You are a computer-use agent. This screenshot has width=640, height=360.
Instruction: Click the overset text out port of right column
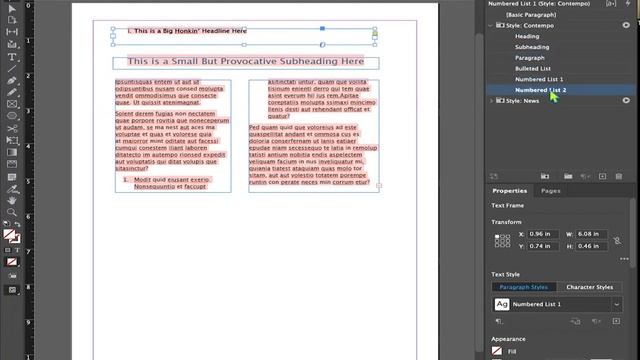[379, 186]
